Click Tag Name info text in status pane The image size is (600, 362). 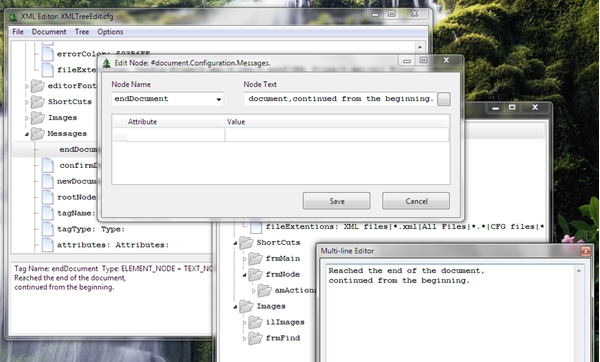[x=113, y=269]
